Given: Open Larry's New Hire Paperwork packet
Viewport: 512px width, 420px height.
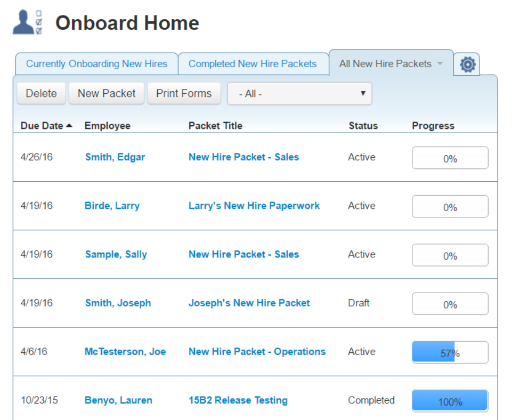Looking at the screenshot, I should pos(254,206).
